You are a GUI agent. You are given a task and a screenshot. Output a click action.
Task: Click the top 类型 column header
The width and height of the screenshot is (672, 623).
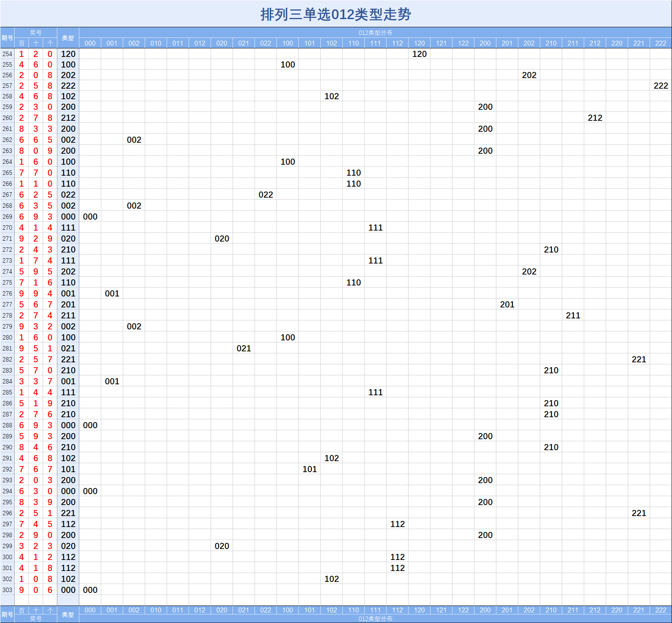(68, 38)
